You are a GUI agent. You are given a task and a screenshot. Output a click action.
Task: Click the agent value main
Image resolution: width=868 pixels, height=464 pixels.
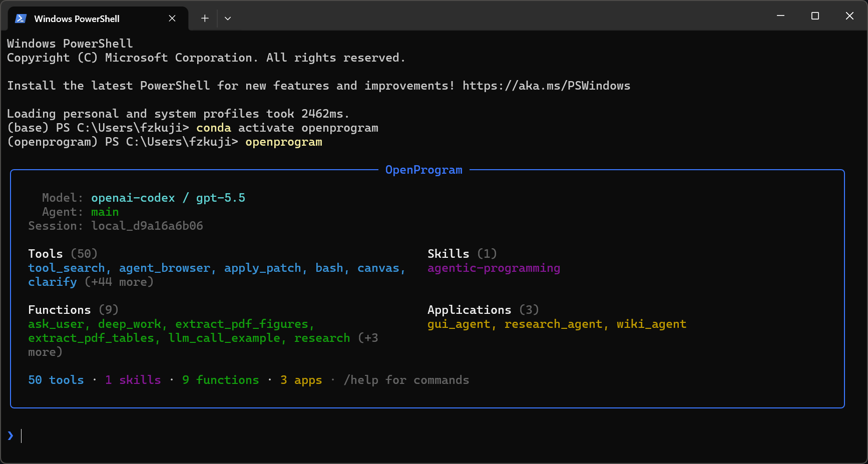[x=105, y=212]
